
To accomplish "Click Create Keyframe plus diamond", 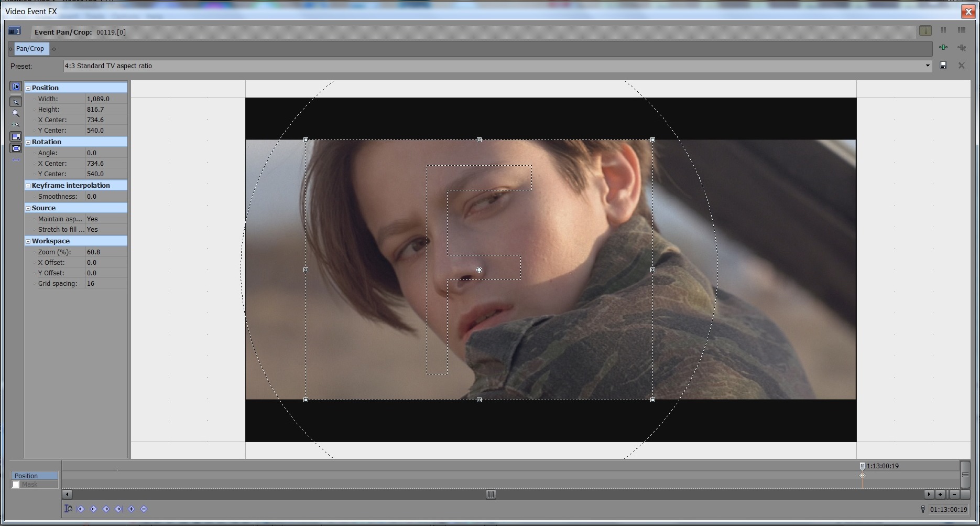I will pos(131,509).
